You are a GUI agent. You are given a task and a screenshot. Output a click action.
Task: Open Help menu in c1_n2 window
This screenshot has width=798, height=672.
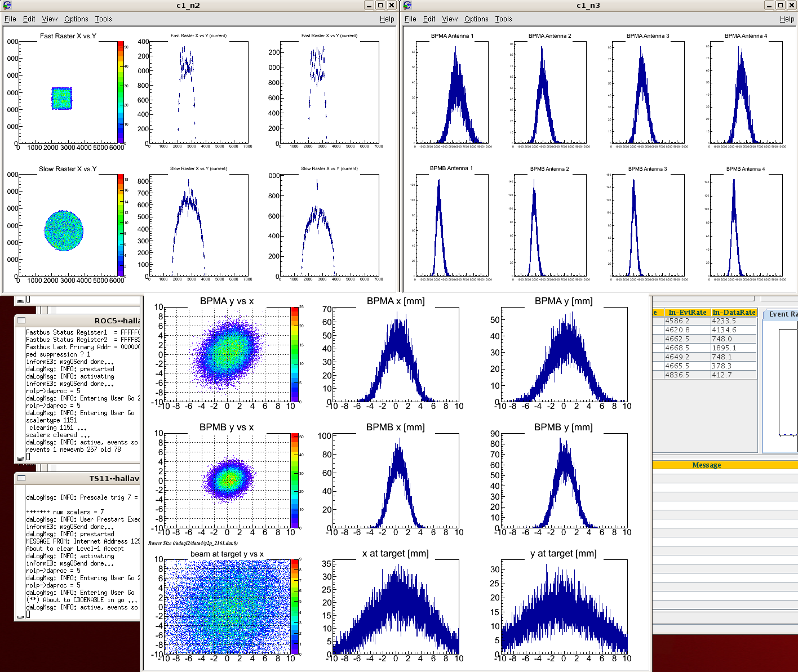point(387,19)
